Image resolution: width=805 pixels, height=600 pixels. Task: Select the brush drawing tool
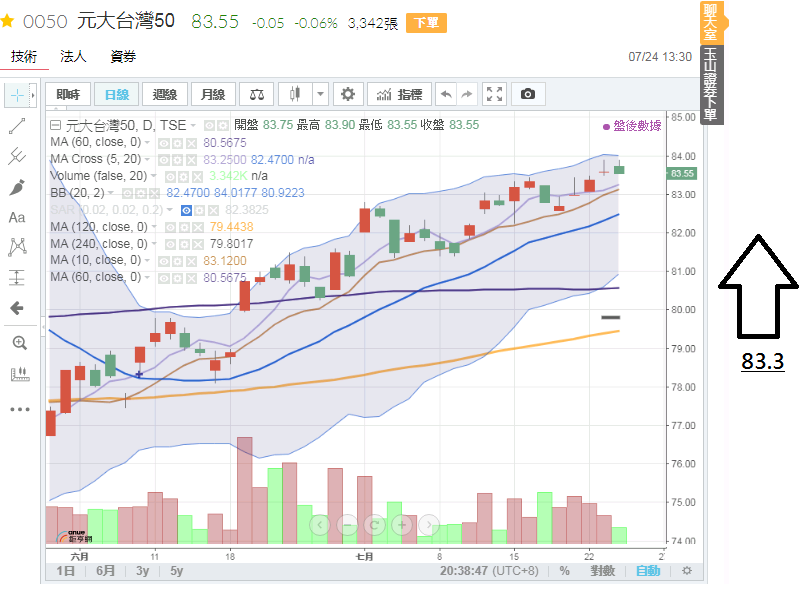pos(17,187)
